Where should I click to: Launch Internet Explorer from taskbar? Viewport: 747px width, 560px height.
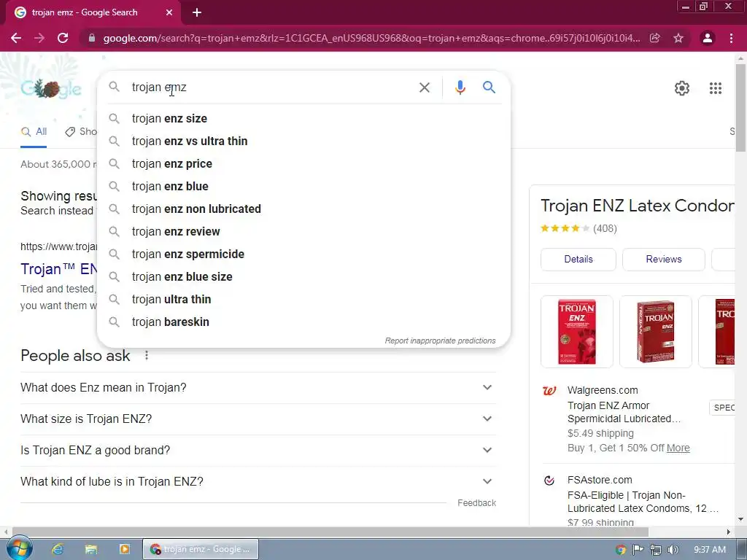click(x=58, y=549)
